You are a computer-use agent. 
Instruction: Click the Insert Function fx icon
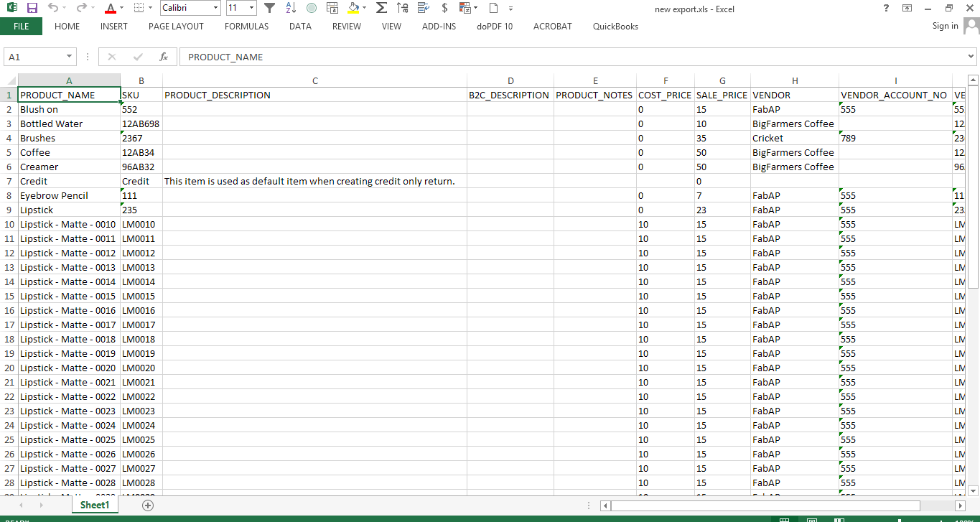point(164,57)
